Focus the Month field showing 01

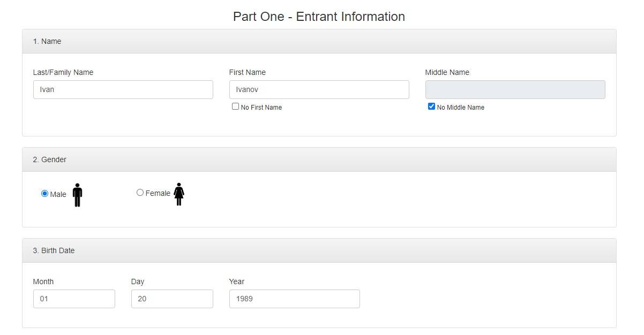click(x=74, y=299)
